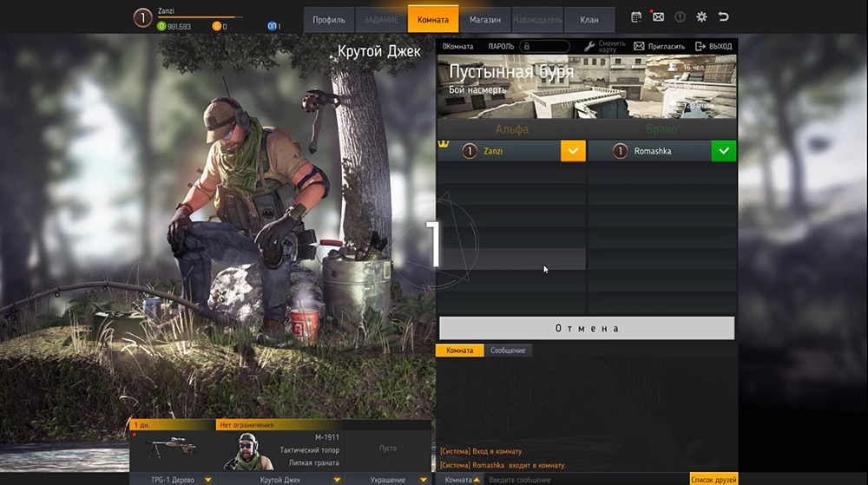Click the wrench change-map icon
This screenshot has width=868, height=485.
click(589, 46)
